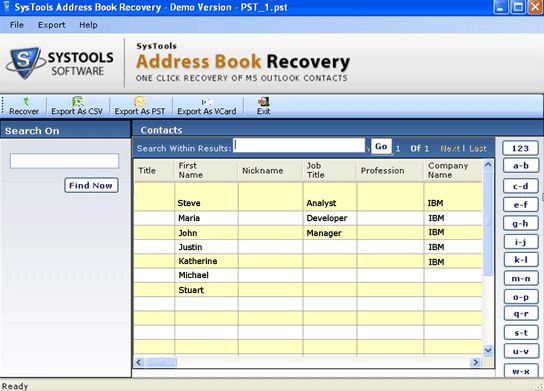
Task: Click the Recover toolbar icon
Action: coord(26,102)
